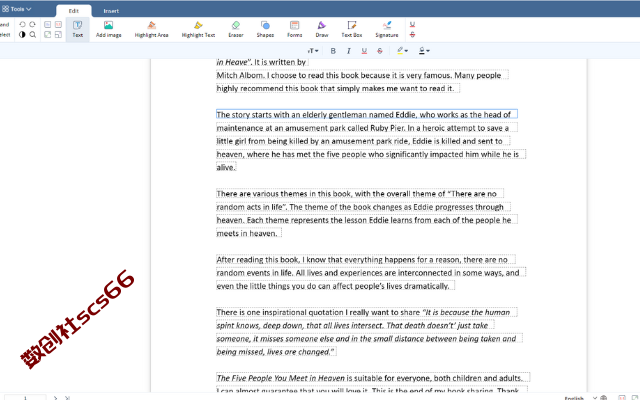Open the font size dropdown
Screen dimensions: 640x400
[313, 51]
